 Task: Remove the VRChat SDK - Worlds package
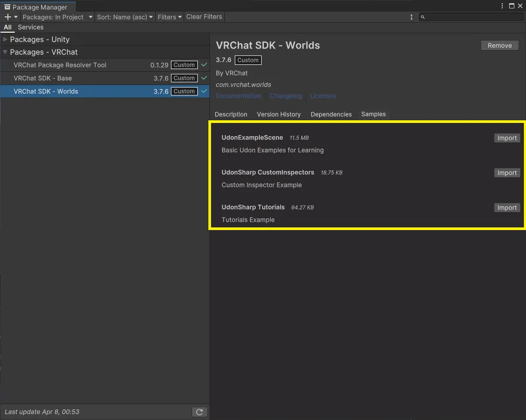500,45
